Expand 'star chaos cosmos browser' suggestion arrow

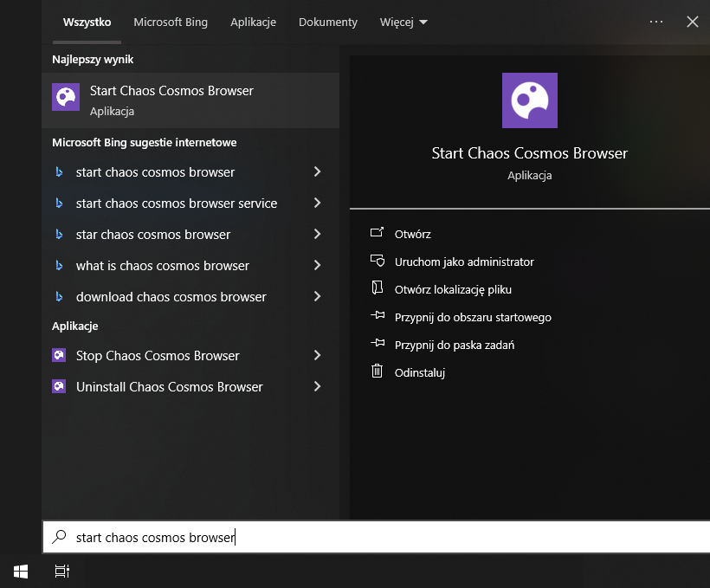[318, 234]
